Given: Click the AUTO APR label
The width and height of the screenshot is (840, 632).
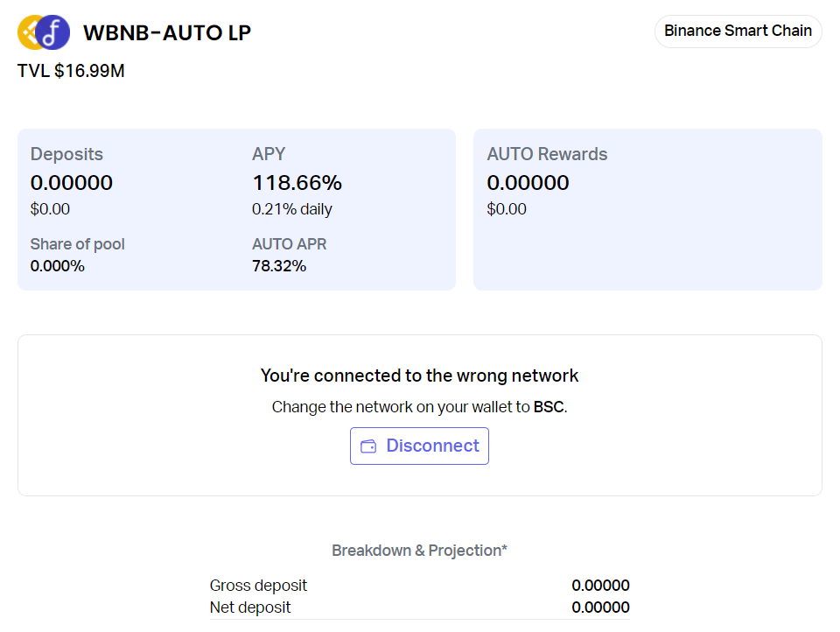Looking at the screenshot, I should pyautogui.click(x=290, y=244).
